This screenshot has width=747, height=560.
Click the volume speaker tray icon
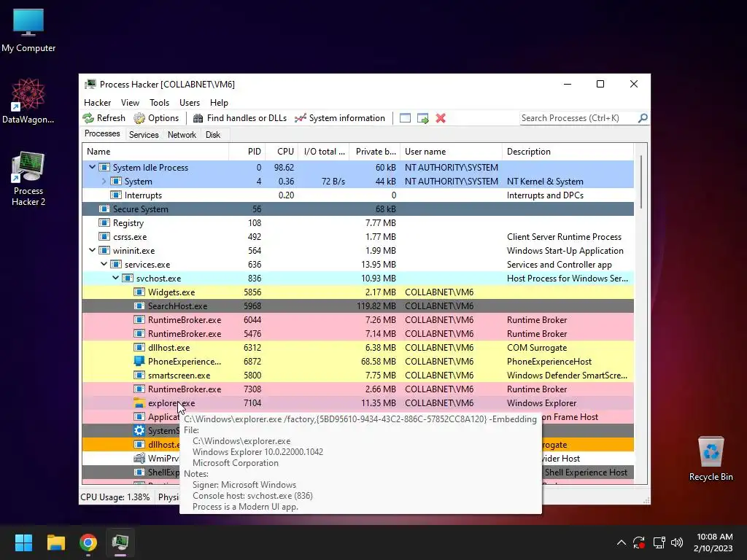pyautogui.click(x=676, y=542)
